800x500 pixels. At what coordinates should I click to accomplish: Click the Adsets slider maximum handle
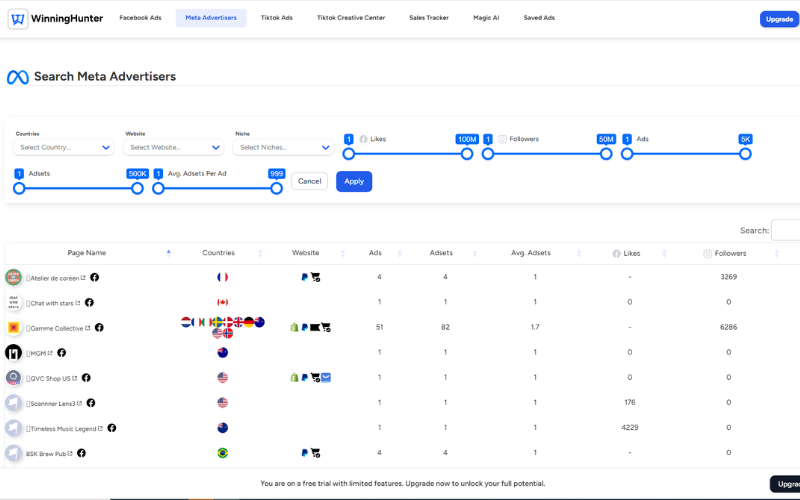[x=137, y=188]
